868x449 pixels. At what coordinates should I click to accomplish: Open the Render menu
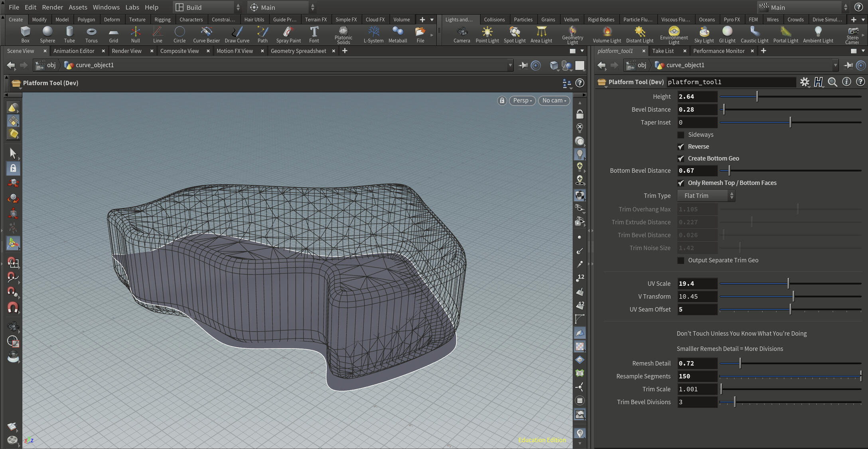(52, 7)
